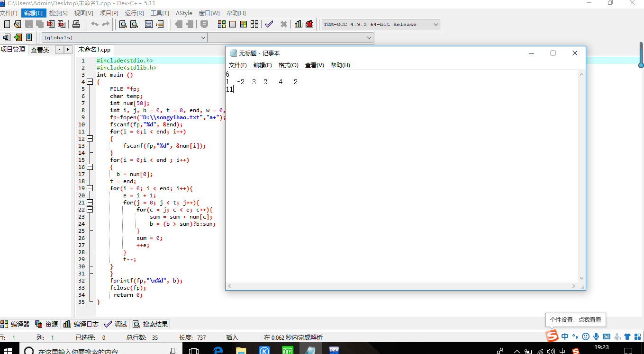Viewport: 644px width, 354px height.
Task: Click Notepad's vertical scrollbar down arrow
Action: point(582,279)
